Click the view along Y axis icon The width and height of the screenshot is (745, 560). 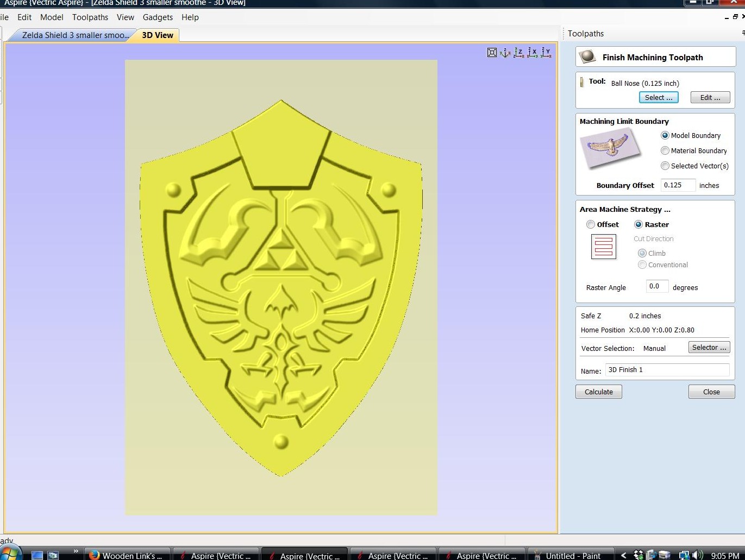click(x=546, y=53)
